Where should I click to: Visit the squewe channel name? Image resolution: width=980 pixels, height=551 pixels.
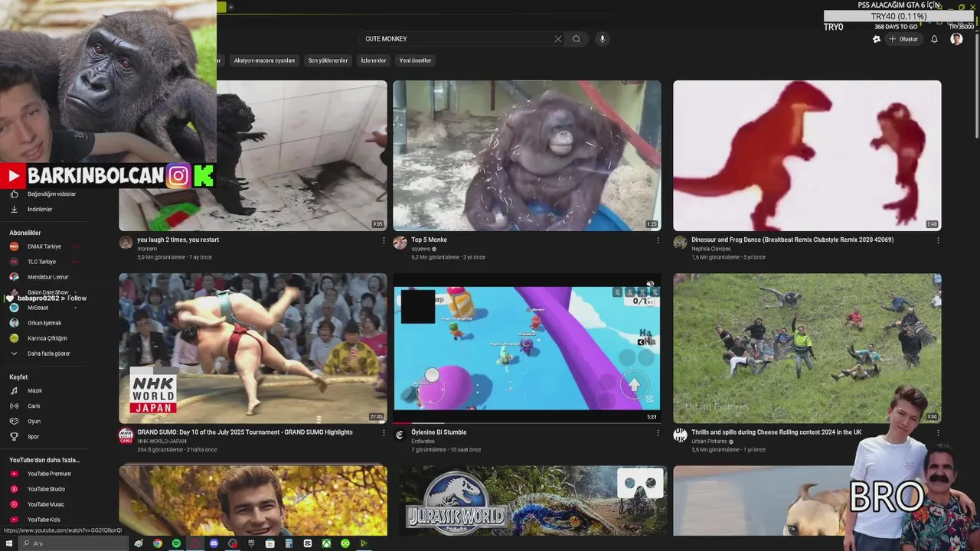click(x=420, y=249)
